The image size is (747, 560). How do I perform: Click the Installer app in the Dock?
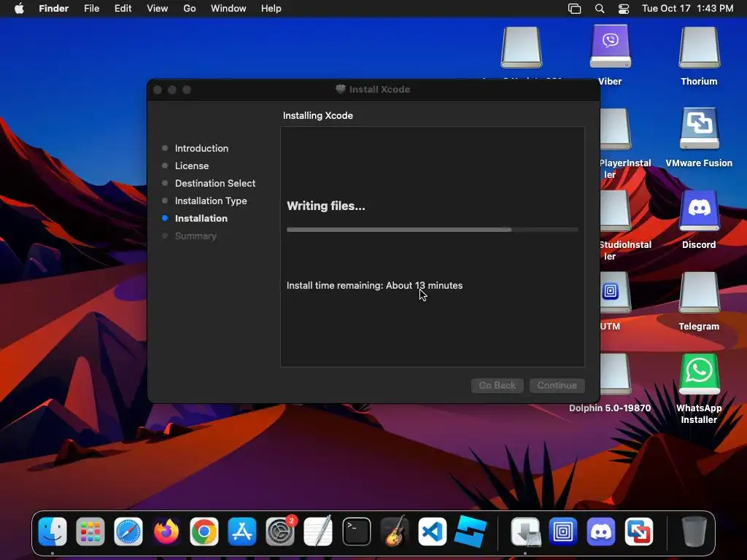click(525, 532)
